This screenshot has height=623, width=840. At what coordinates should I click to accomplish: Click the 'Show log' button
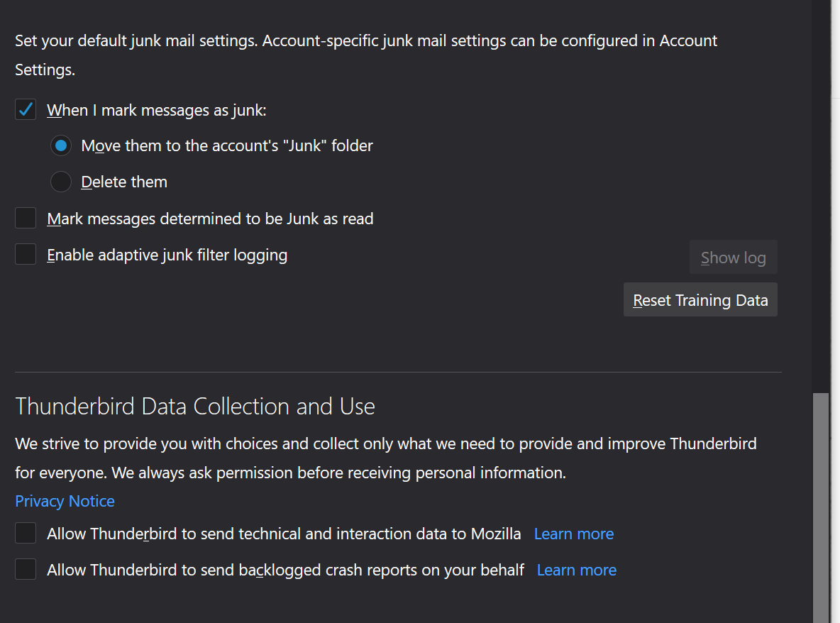coord(733,258)
